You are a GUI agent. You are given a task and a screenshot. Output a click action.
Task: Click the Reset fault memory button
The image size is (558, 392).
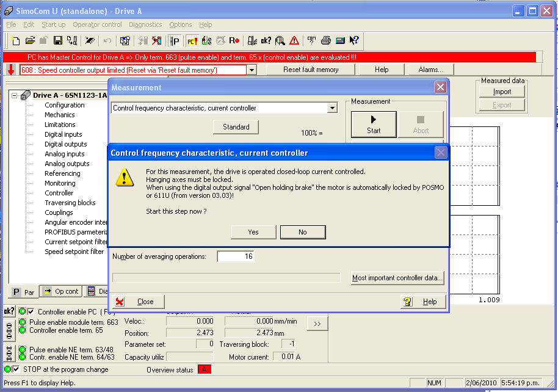[x=311, y=70]
